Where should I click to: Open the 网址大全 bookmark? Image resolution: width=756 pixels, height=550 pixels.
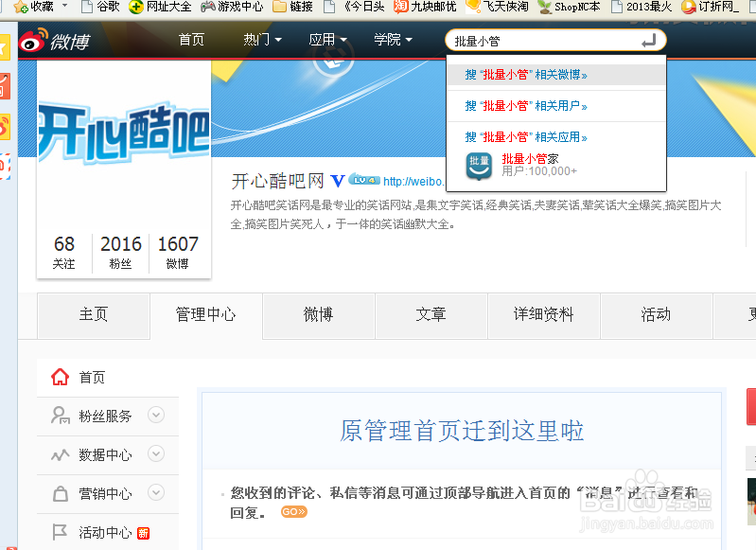(x=160, y=7)
